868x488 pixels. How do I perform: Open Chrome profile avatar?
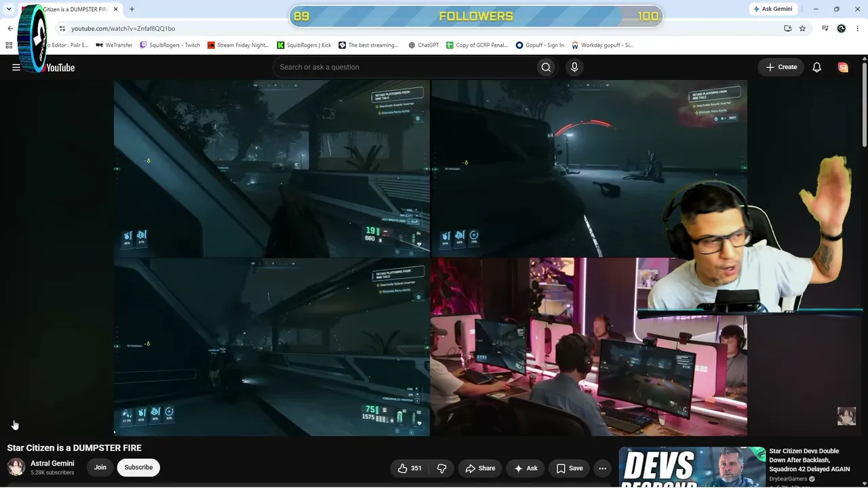tap(842, 28)
